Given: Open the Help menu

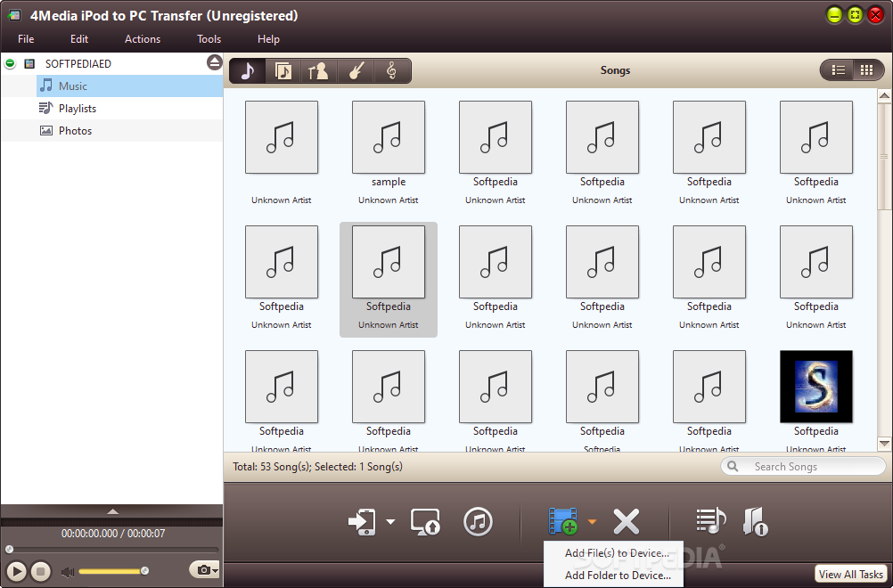Looking at the screenshot, I should [x=268, y=38].
